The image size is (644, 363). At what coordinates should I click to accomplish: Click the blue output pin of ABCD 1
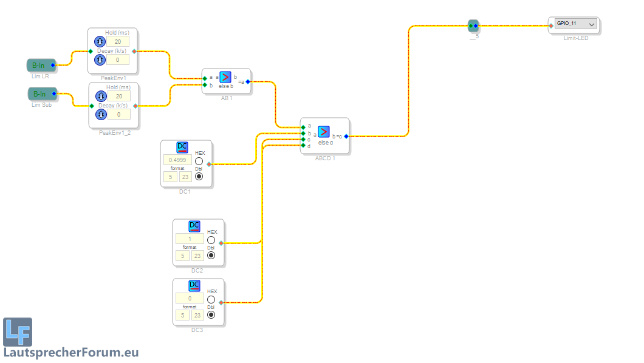[x=346, y=137]
